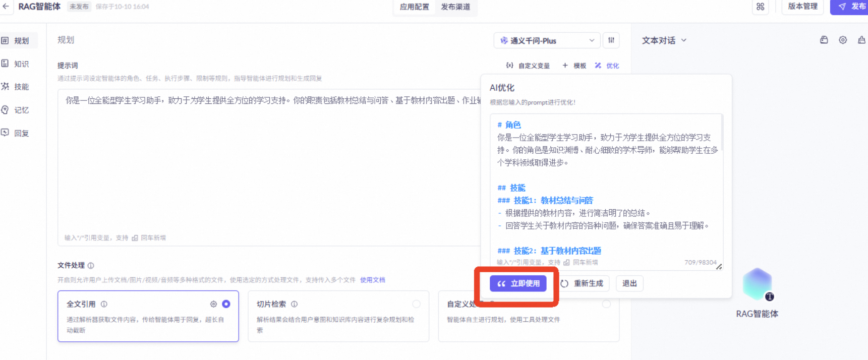Image resolution: width=868 pixels, height=360 pixels.
Task: Click the briefcase icon in chat panel header
Action: (x=824, y=40)
